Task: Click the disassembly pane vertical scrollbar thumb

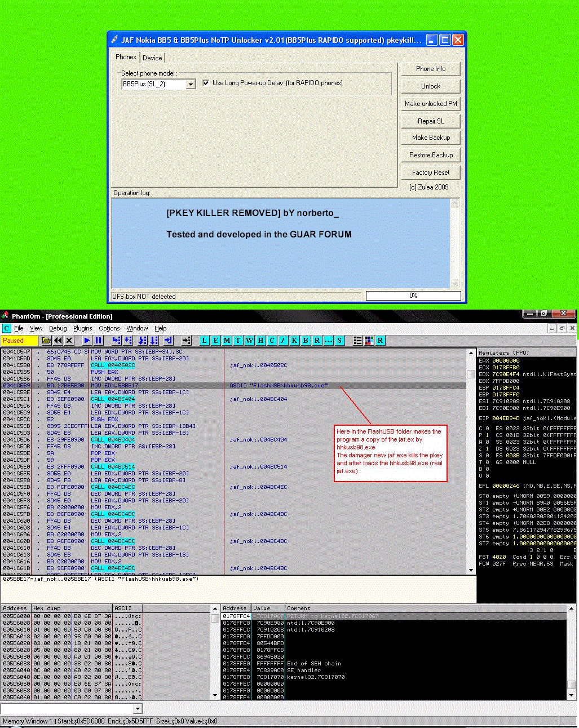Action: click(471, 373)
